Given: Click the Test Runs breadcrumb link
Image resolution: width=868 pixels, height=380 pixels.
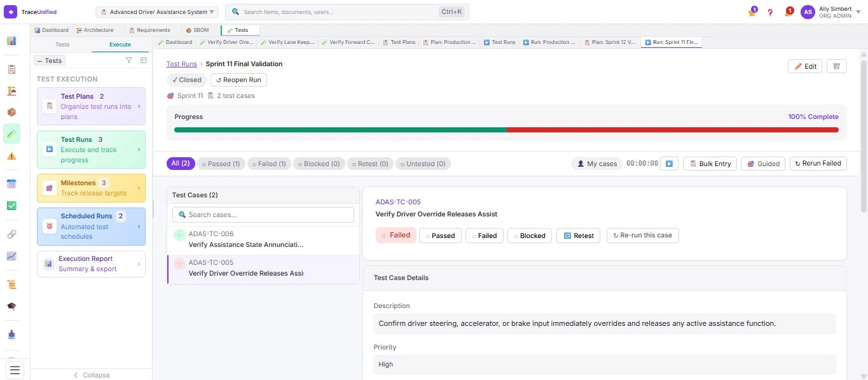Looking at the screenshot, I should tap(182, 64).
